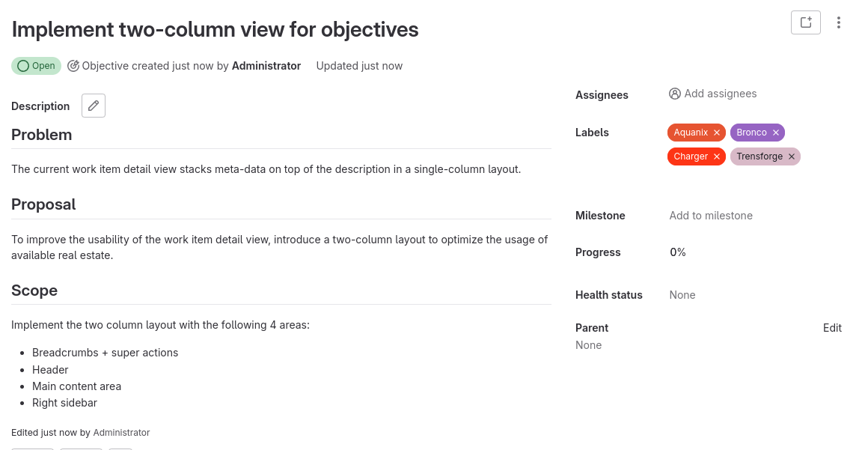Click the Add assignees avatar icon
Screen dimensions: 868x450
pyautogui.click(x=675, y=93)
